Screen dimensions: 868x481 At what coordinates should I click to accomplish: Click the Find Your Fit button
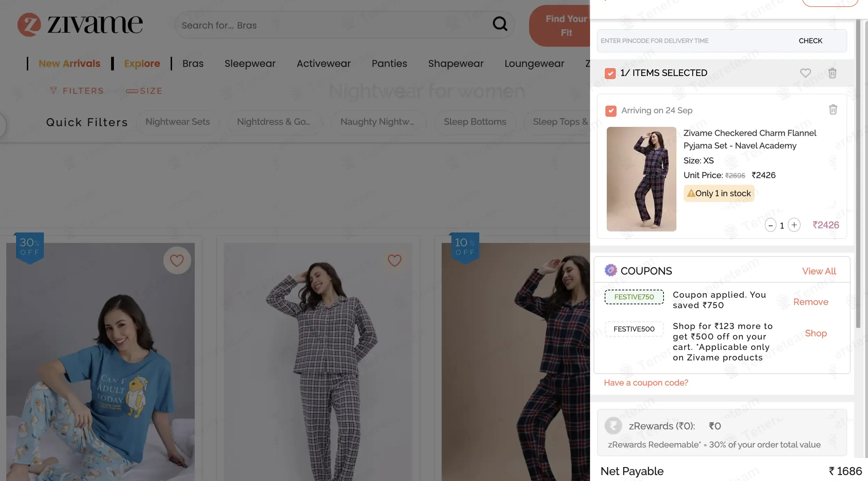(559, 26)
